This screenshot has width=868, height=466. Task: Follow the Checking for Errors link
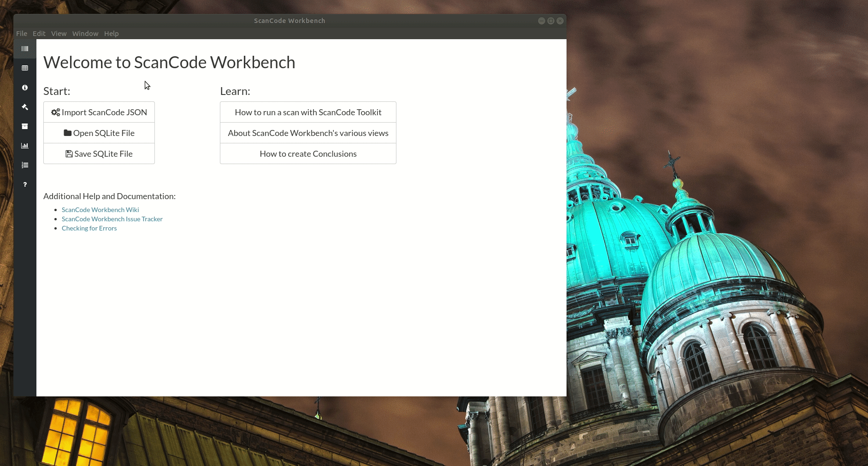coord(89,228)
